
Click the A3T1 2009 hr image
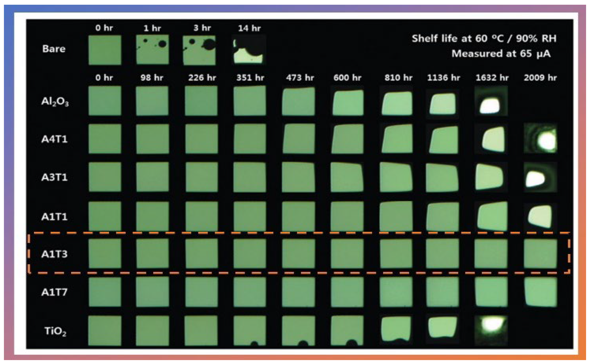click(x=541, y=177)
